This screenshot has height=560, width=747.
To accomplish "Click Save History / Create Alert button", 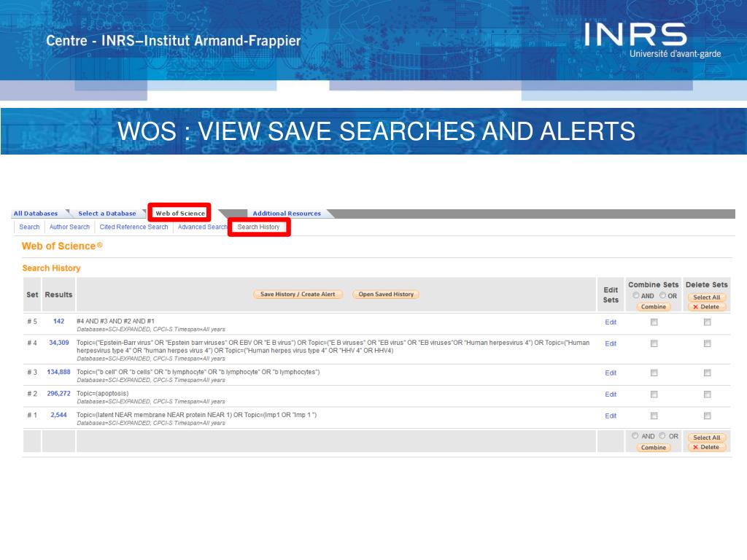I will [x=298, y=295].
